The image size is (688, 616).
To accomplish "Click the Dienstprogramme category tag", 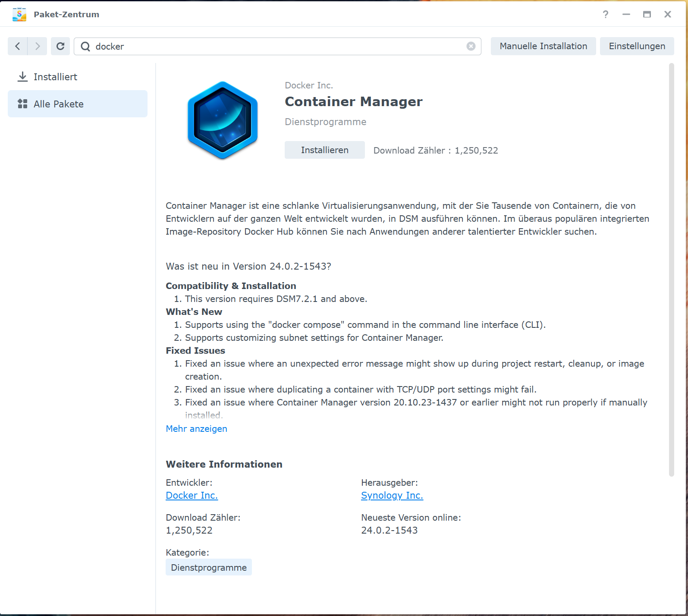I will coord(209,568).
